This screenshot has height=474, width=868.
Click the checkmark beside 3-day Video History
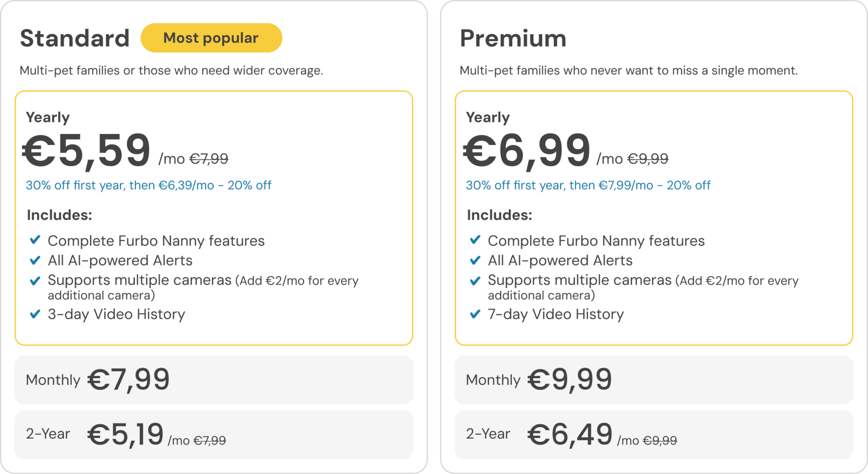click(35, 314)
